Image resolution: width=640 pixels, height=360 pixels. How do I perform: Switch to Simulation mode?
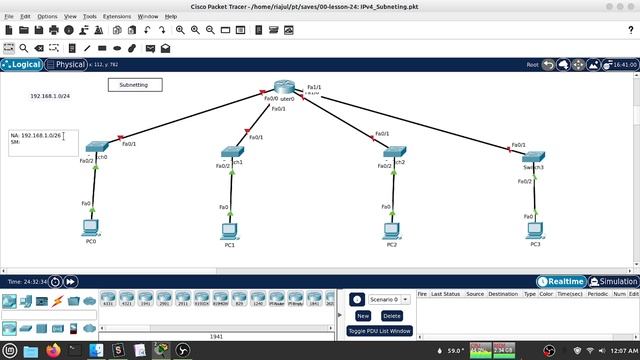[x=613, y=281]
